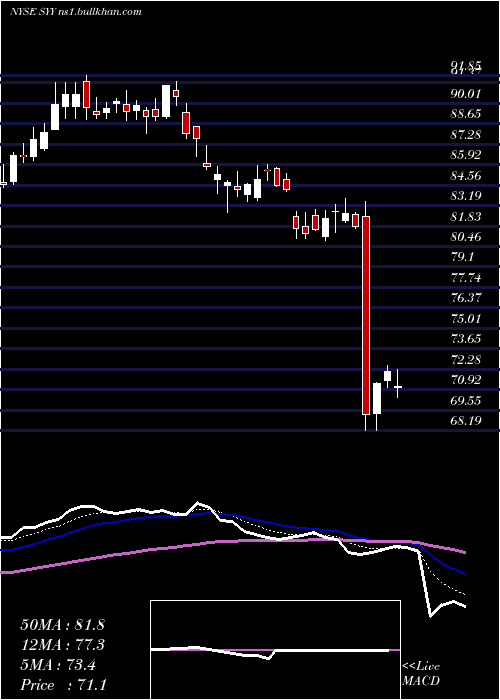Image resolution: width=500 pixels, height=700 pixels.
Task: Select the 81.83 price axis label
Action: (x=466, y=217)
